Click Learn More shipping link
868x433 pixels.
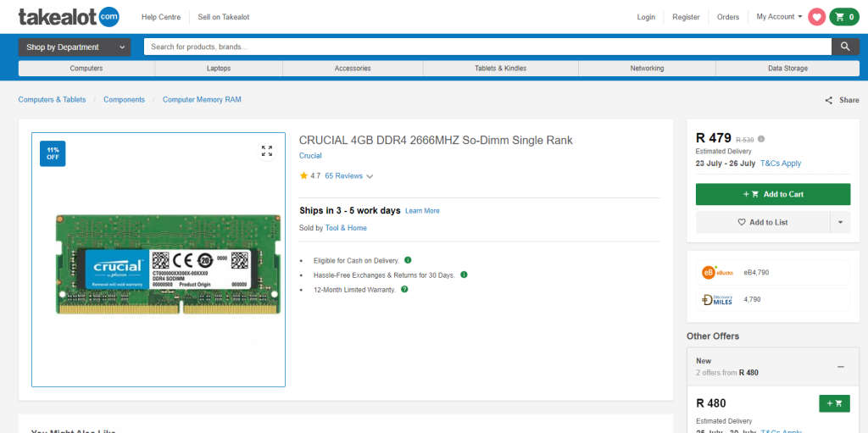(422, 211)
